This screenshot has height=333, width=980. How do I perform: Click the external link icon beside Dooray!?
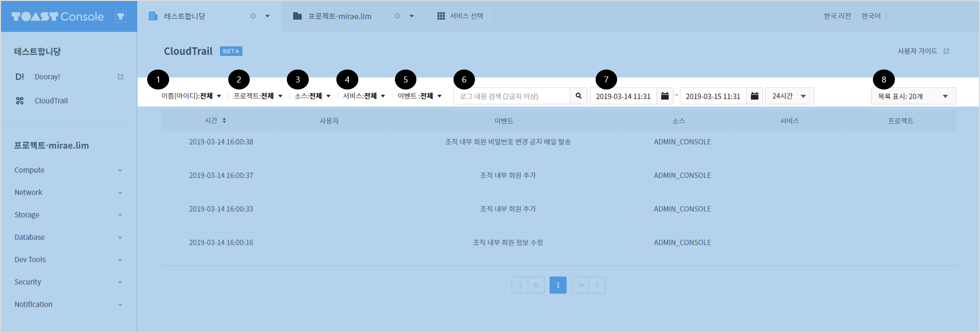[x=121, y=76]
